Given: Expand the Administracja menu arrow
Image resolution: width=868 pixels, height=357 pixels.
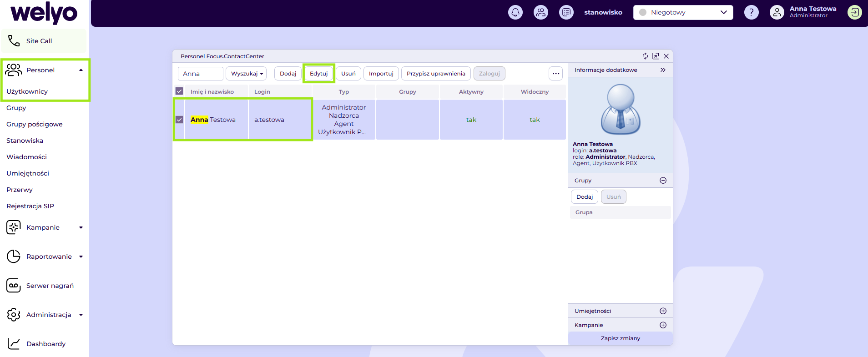Looking at the screenshot, I should coord(81,315).
